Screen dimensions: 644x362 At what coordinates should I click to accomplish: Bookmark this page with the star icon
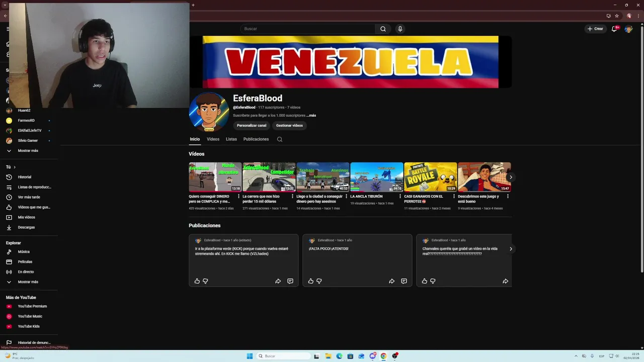point(617,16)
